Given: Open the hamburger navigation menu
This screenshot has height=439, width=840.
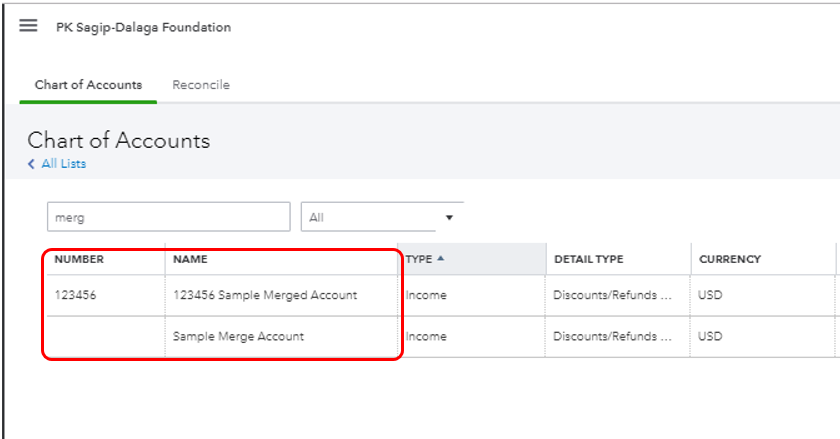Looking at the screenshot, I should pyautogui.click(x=28, y=26).
